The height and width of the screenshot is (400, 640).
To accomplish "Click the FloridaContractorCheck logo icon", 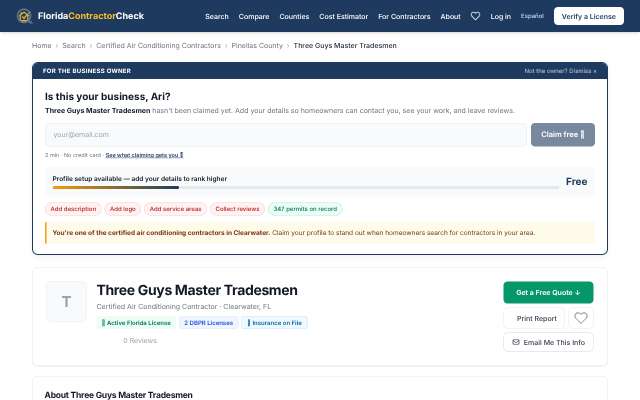I will click(24, 16).
